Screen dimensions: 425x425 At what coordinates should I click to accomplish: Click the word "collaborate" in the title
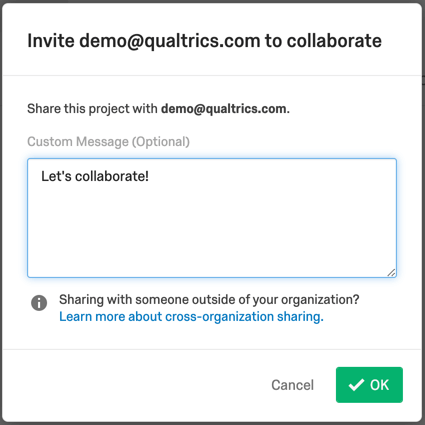(x=334, y=41)
